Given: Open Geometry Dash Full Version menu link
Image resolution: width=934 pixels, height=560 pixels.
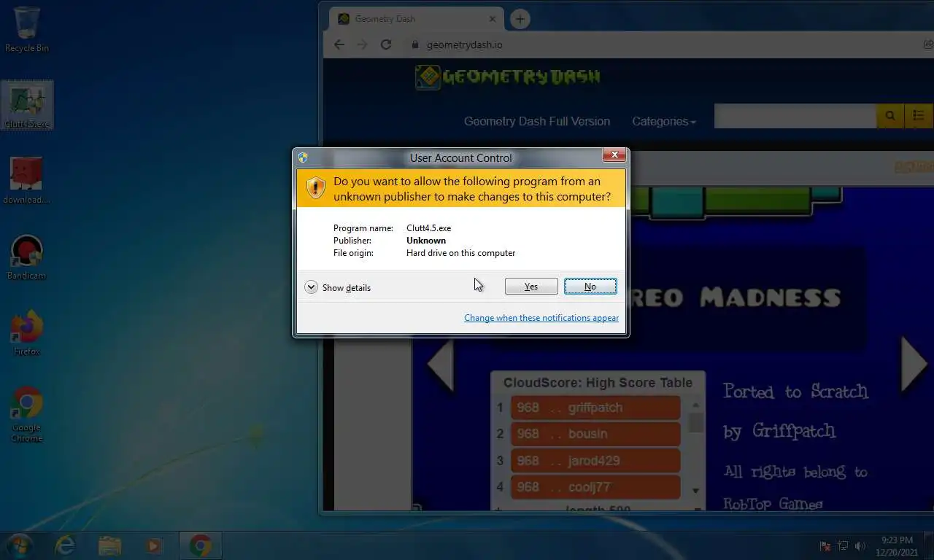Looking at the screenshot, I should [537, 121].
